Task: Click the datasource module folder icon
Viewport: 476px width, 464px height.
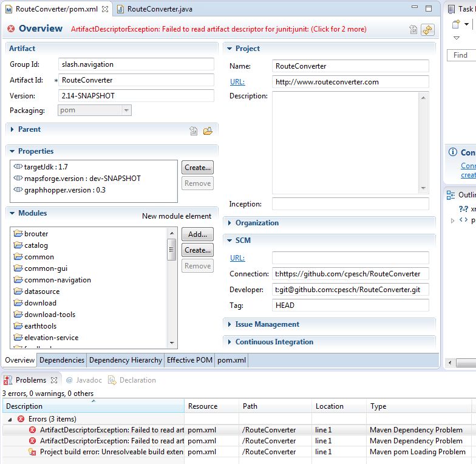Action: pyautogui.click(x=18, y=292)
